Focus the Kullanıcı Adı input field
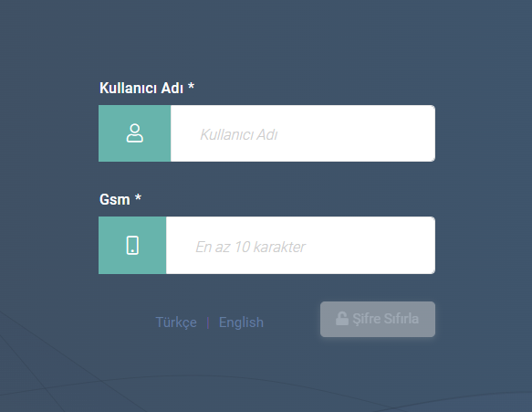 (x=303, y=133)
